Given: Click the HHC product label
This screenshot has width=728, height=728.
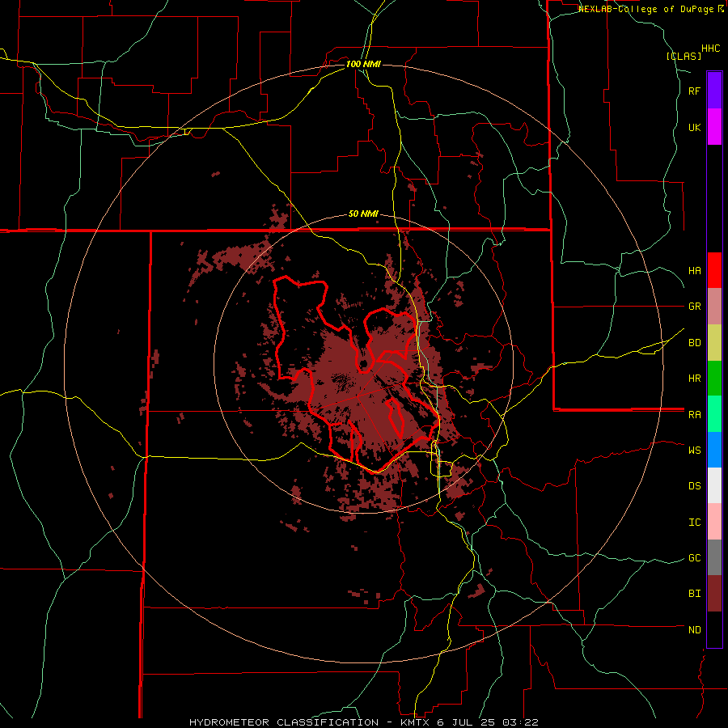Looking at the screenshot, I should click(x=711, y=49).
